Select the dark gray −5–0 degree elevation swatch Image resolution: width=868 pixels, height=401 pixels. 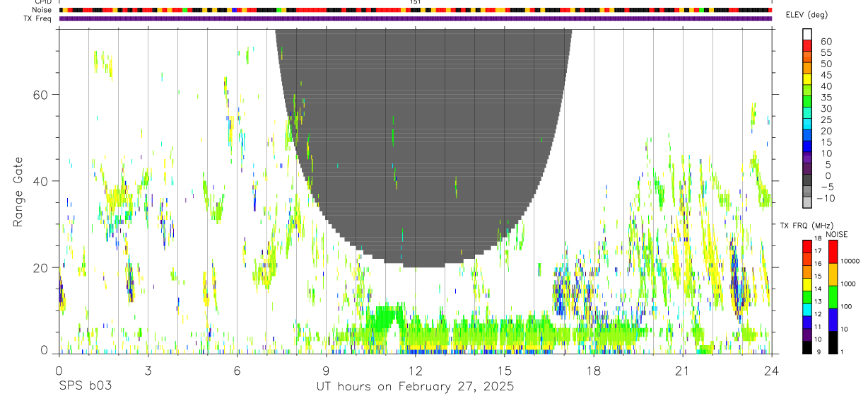point(807,181)
